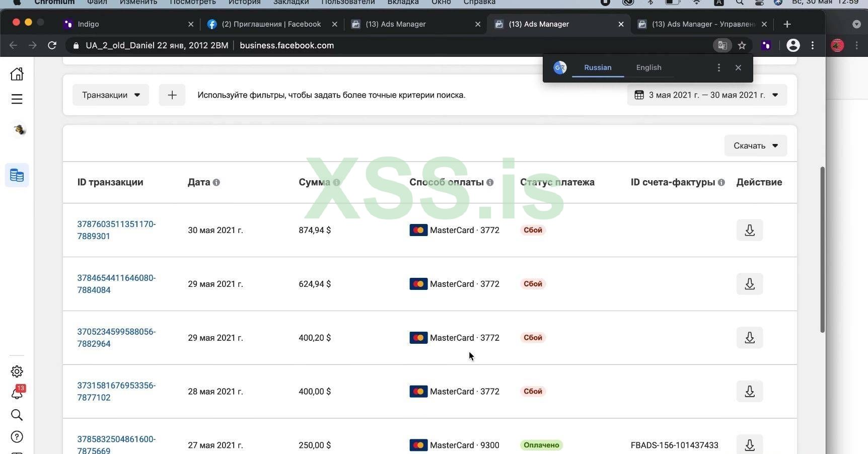Screen dimensions: 868x454
Task: Switch to the Ads Manager - Управление tab
Action: [702, 24]
